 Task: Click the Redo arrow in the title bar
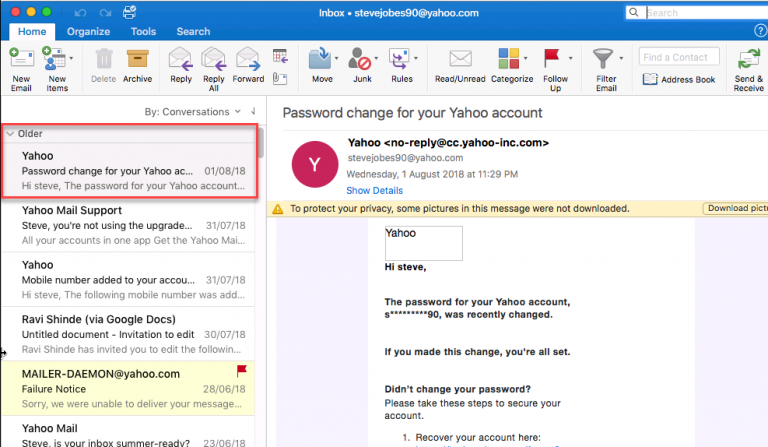pyautogui.click(x=105, y=13)
